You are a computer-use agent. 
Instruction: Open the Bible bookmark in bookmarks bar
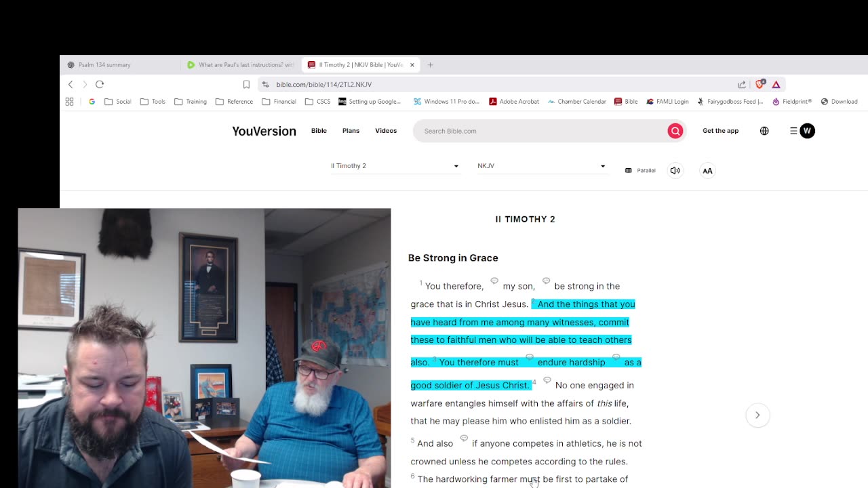click(626, 102)
